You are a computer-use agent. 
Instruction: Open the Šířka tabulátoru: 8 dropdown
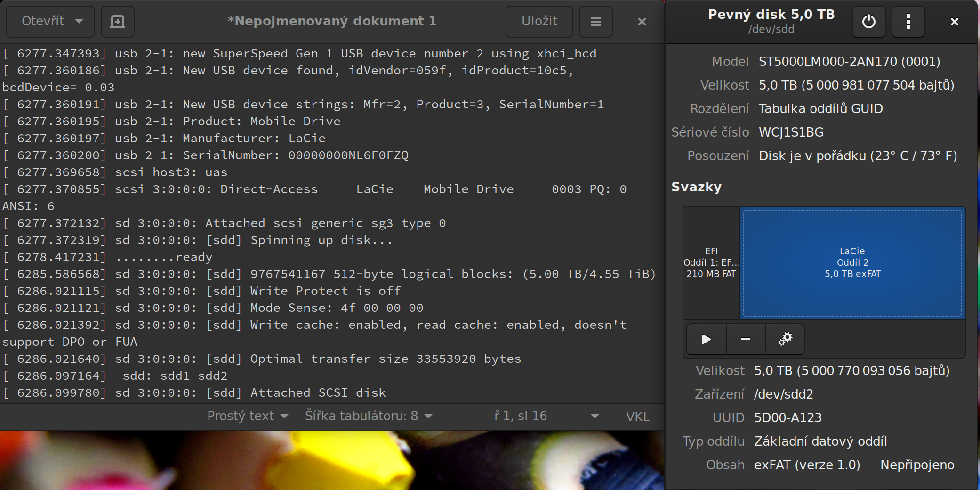(369, 416)
